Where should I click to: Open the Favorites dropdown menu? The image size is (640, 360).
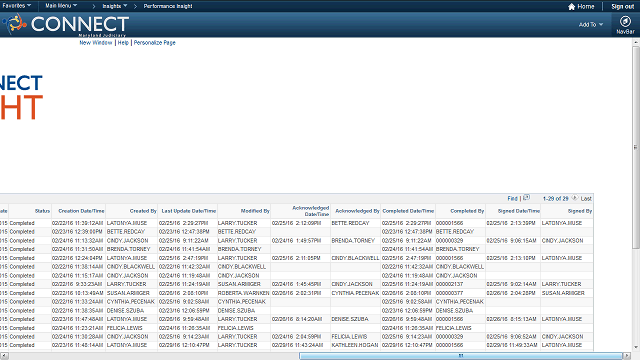pyautogui.click(x=16, y=6)
